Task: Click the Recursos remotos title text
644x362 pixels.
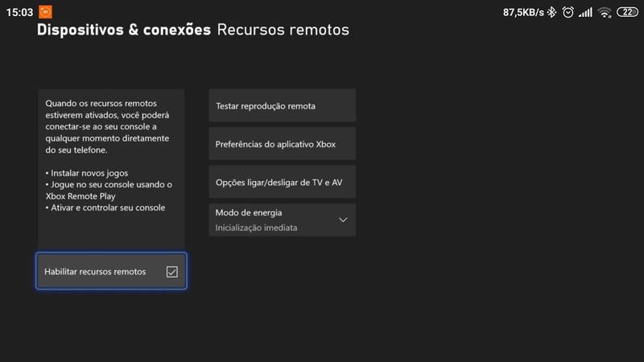Action: 283,30
